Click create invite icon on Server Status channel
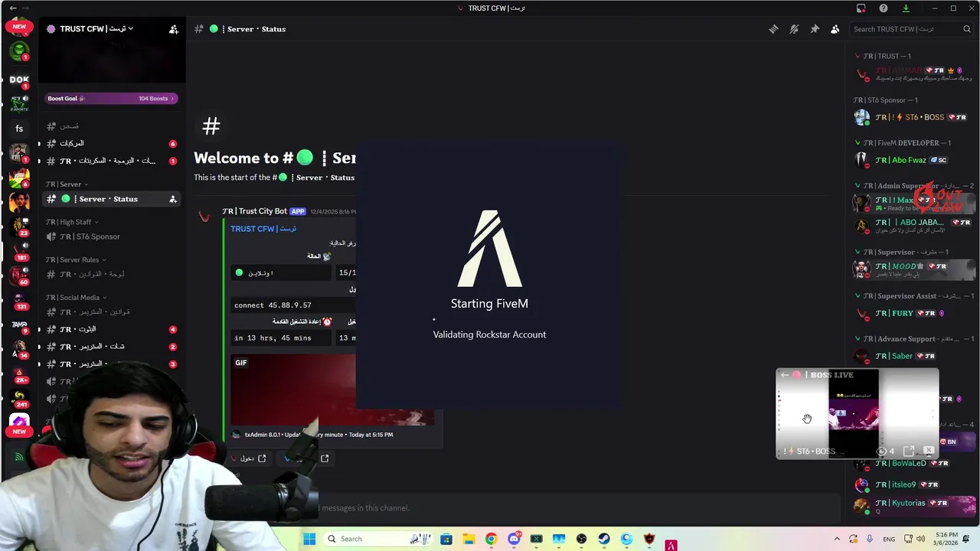980x551 pixels. pos(172,199)
